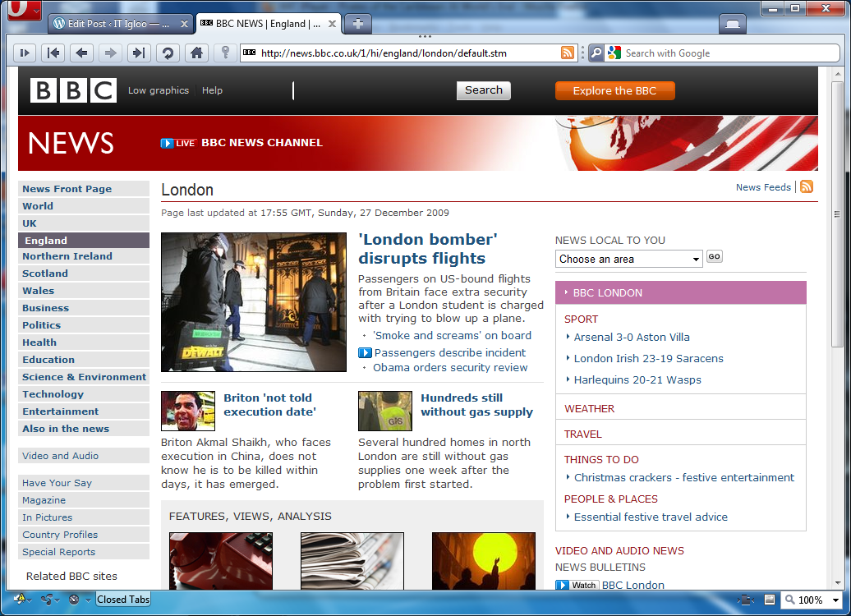Click the vertical scrollbar thumb
This screenshot has width=851, height=616.
pos(837,214)
